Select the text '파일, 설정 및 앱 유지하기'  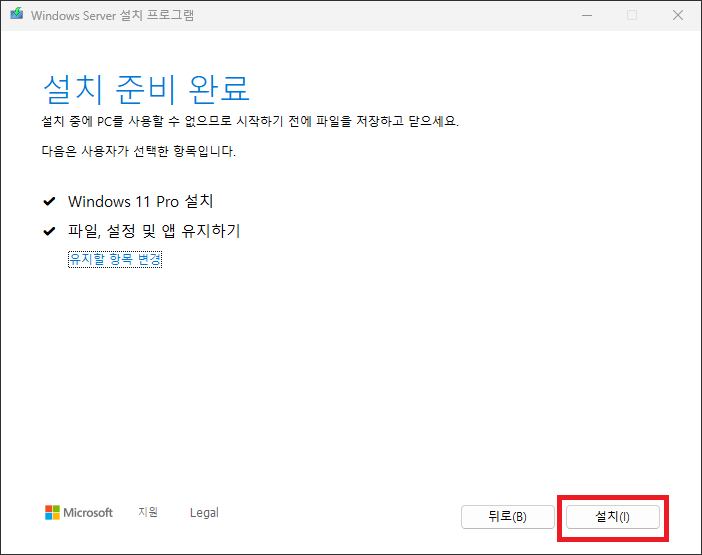coord(154,231)
